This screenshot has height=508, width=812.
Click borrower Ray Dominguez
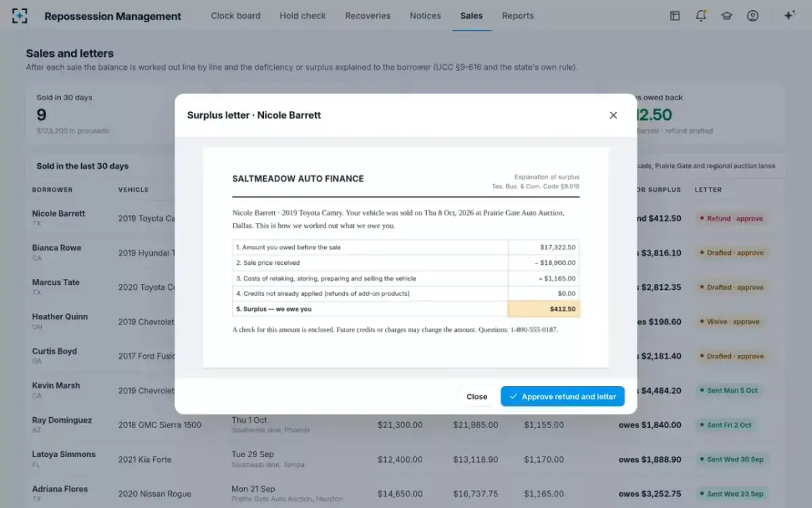click(62, 420)
